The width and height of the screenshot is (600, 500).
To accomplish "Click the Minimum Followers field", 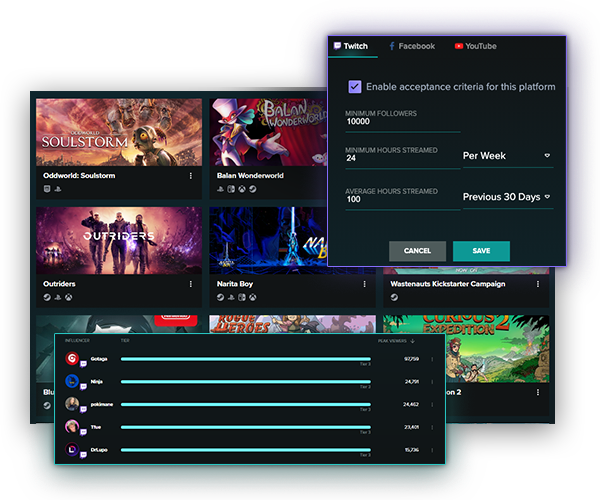I will coord(403,121).
